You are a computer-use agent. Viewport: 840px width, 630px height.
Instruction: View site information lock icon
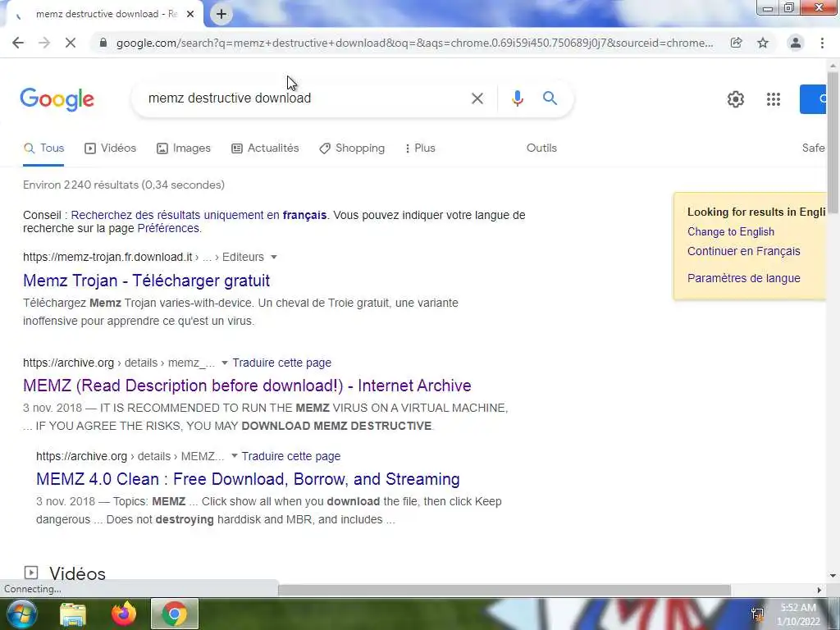point(103,43)
